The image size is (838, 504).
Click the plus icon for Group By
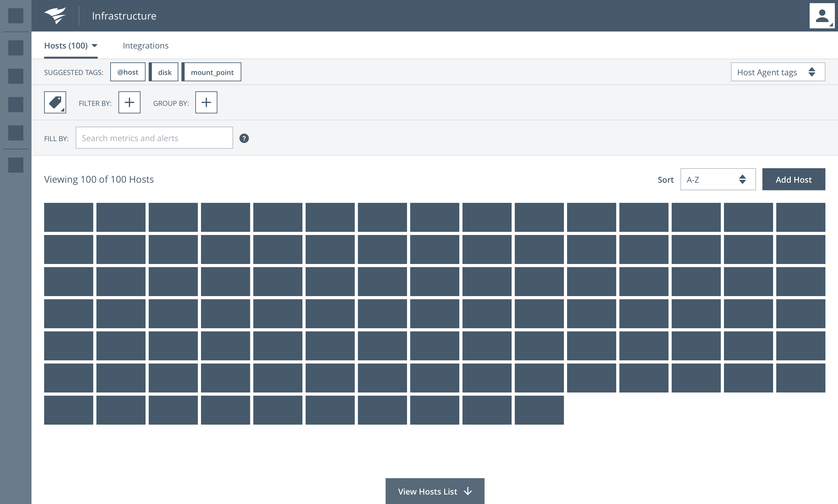206,102
